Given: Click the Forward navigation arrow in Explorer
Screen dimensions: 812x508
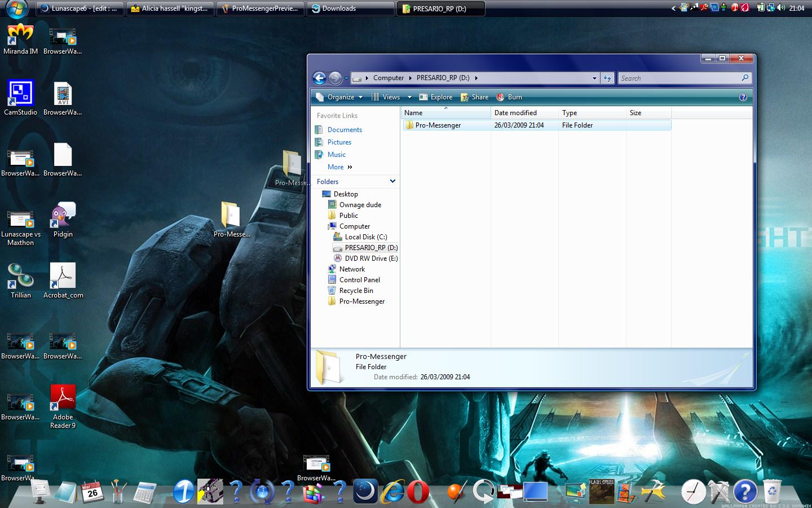Looking at the screenshot, I should pos(335,78).
